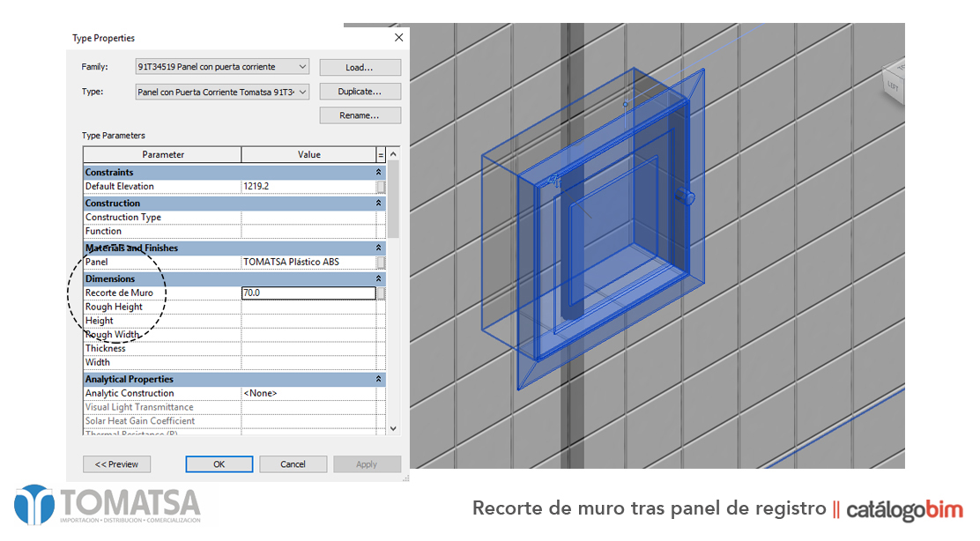Image resolution: width=980 pixels, height=541 pixels.
Task: Open the Analytic Construction <None> value dropdown
Action: coord(308,393)
